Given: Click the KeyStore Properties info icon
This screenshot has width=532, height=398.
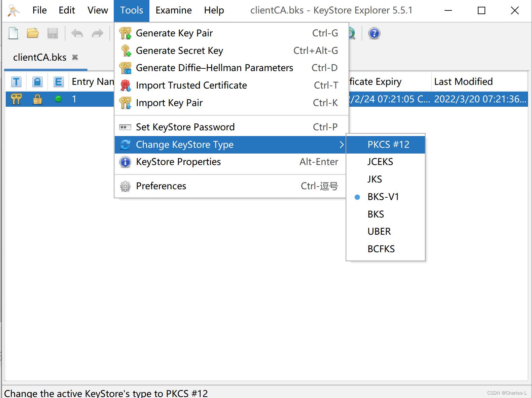Looking at the screenshot, I should pyautogui.click(x=125, y=162).
